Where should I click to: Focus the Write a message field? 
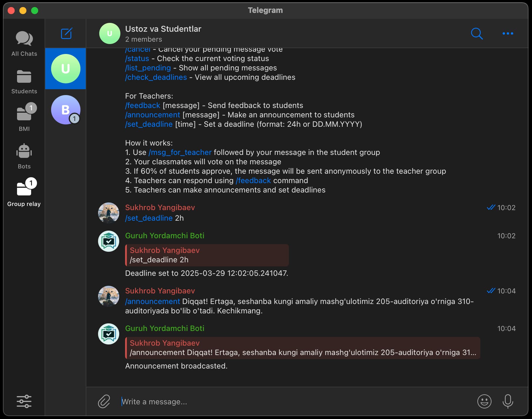297,402
